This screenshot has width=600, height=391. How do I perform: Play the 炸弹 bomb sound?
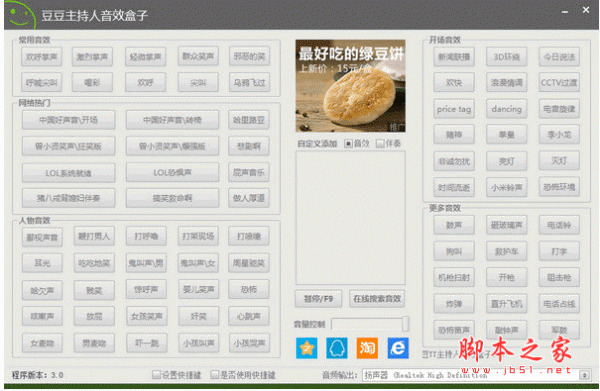454,304
